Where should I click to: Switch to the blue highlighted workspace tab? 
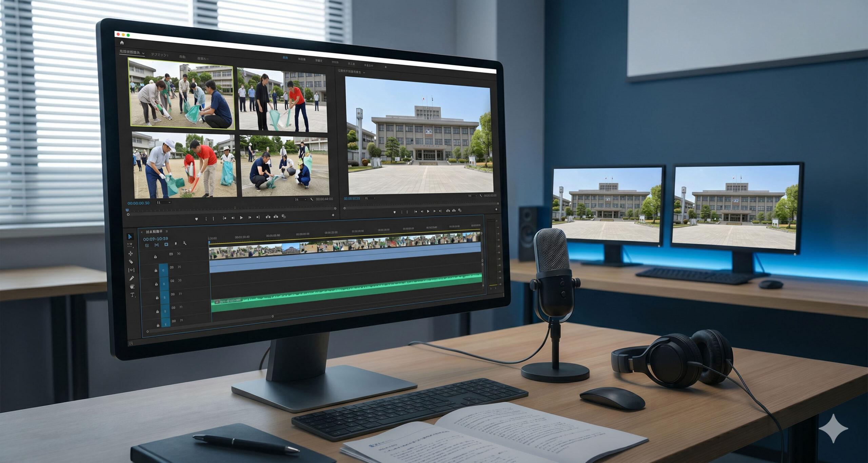pos(285,58)
